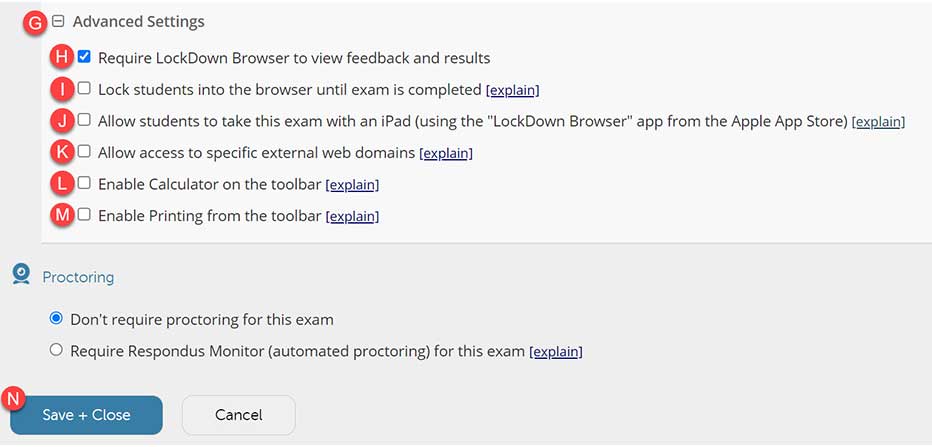The height and width of the screenshot is (447, 932).
Task: Click the red N marker badge
Action: point(13,398)
